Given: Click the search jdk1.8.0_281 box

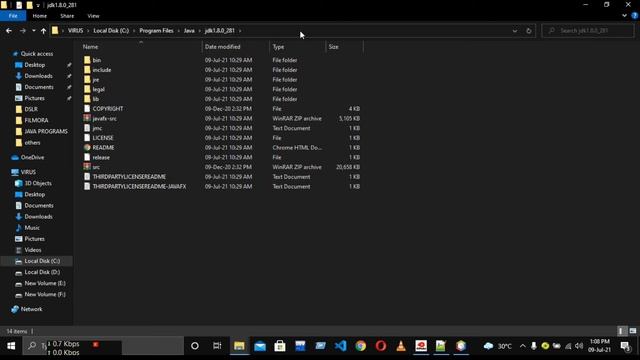Looking at the screenshot, I should pyautogui.click(x=588, y=31).
